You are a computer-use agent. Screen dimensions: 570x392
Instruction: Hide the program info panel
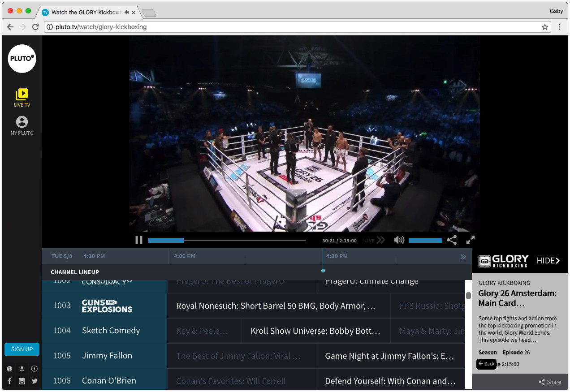point(548,260)
